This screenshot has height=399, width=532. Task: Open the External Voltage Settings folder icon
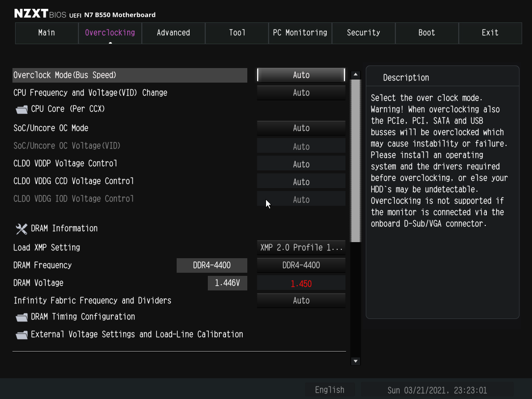click(x=22, y=335)
